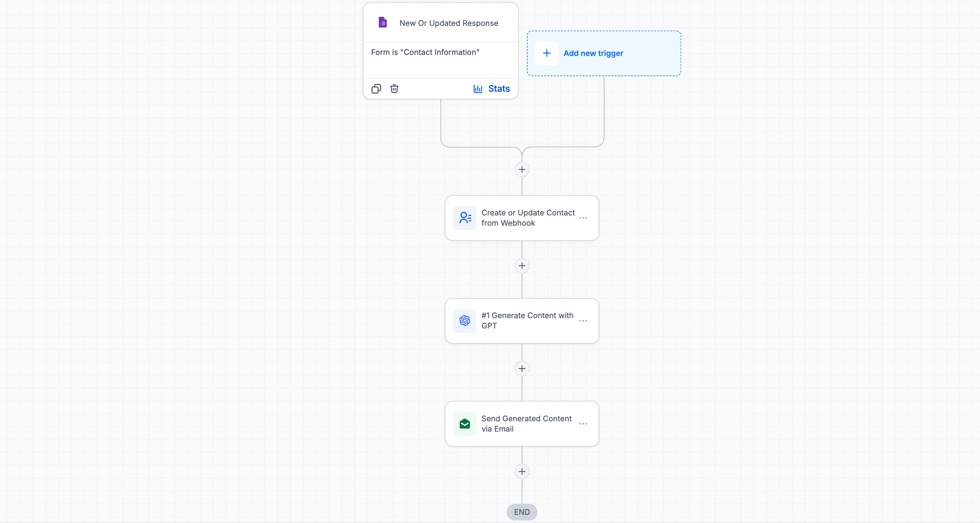The image size is (980, 523).
Task: Add step between Contact and GPT actions
Action: [522, 266]
